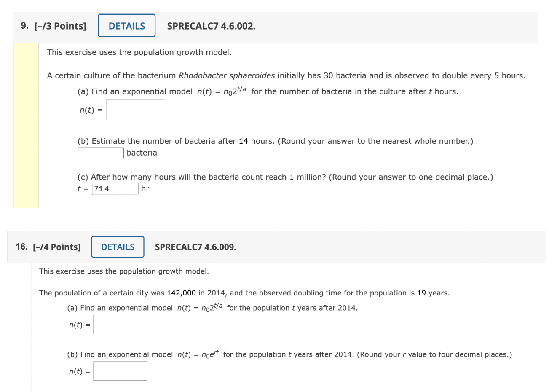Select the [-/3 Points] label for question 9
The width and height of the screenshot is (557, 392).
pyautogui.click(x=61, y=25)
